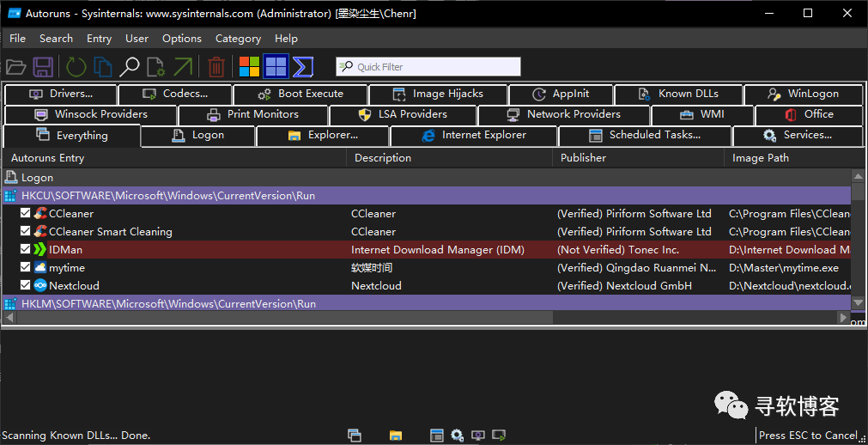Screen dimensions: 868x445
Task: Open the File menu
Action: click(18, 39)
